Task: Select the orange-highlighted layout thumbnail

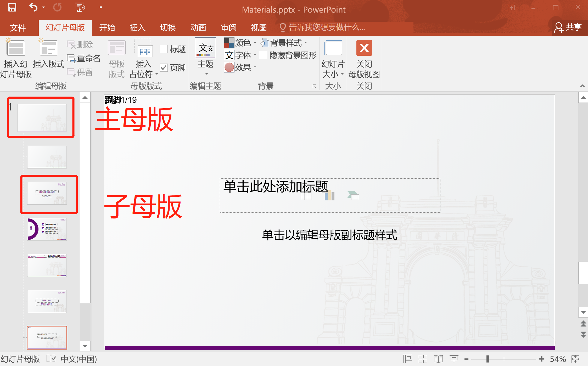Action: pos(47,337)
